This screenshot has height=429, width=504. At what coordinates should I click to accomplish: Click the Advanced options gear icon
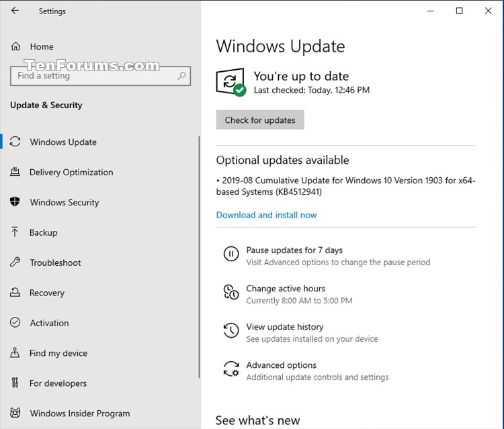click(x=231, y=369)
